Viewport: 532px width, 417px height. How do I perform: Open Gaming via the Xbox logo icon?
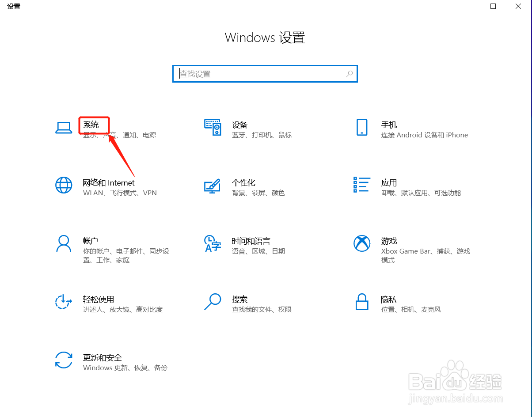pos(362,244)
